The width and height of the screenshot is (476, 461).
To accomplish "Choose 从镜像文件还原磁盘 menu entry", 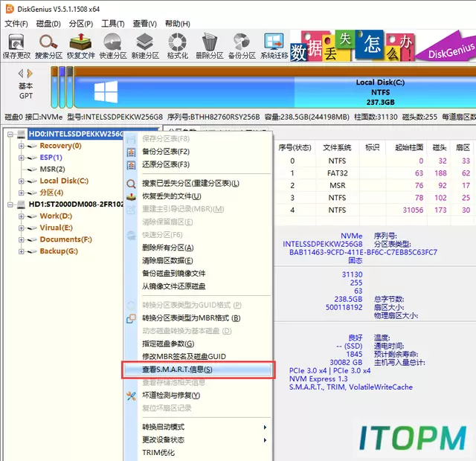I will pyautogui.click(x=173, y=286).
